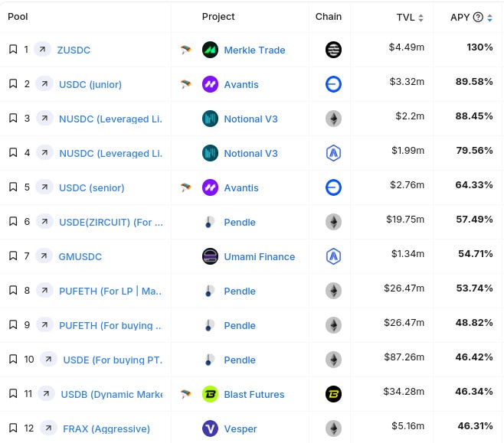Viewport: 504px width, 443px height.
Task: Click Avantis logo in USDC (junior) row
Action: [210, 84]
